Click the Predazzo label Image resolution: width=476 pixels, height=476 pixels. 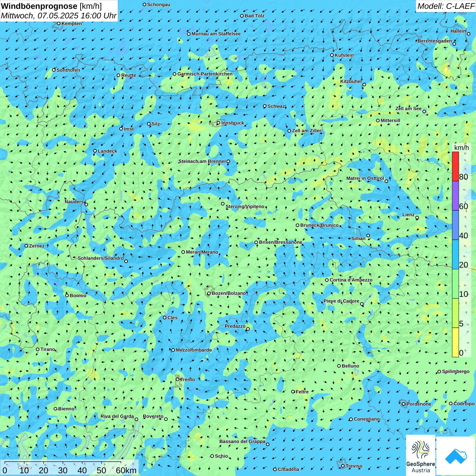click(x=235, y=326)
